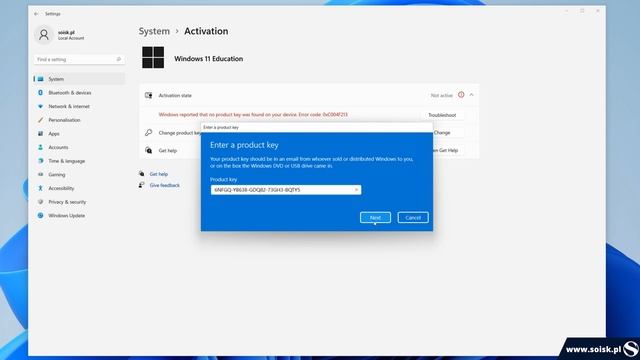Click the activation error code message text

pos(253,115)
